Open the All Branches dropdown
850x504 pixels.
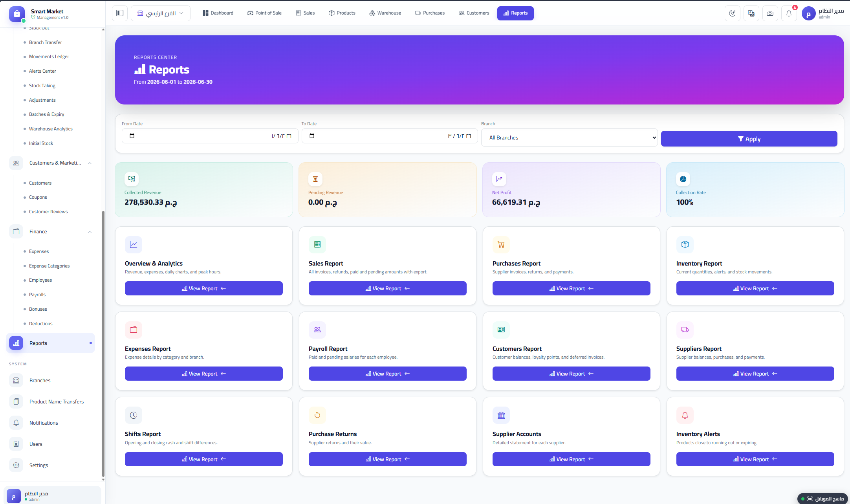pos(570,137)
